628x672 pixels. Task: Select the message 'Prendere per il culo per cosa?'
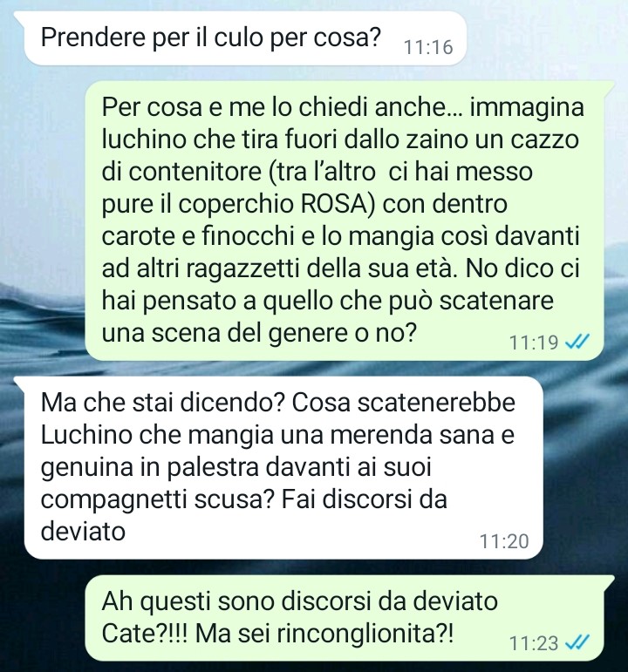245,38
